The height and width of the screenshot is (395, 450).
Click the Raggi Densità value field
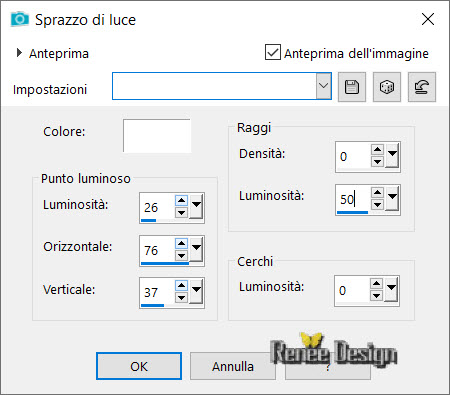tap(353, 157)
